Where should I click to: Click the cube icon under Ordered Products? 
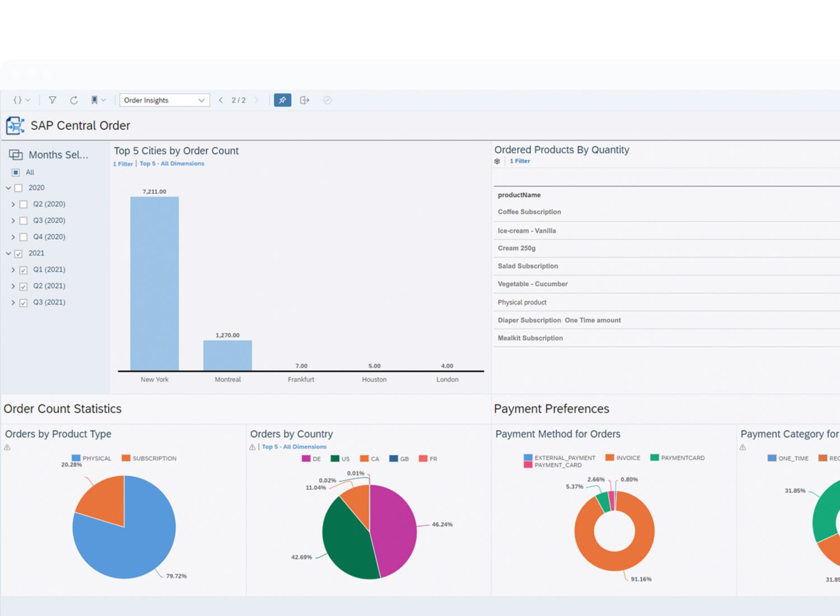point(497,161)
